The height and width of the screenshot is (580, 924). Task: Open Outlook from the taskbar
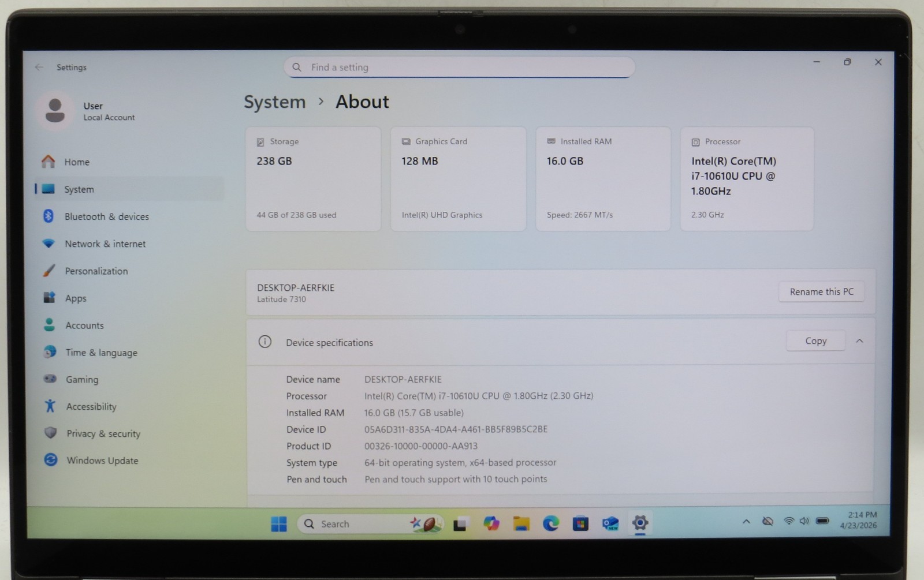click(x=610, y=523)
